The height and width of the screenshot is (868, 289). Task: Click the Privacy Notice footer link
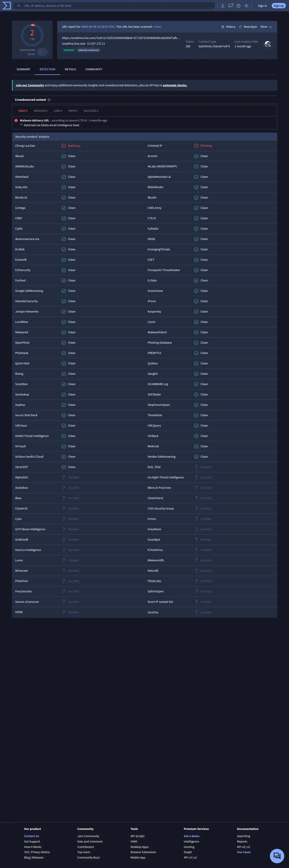click(x=40, y=852)
